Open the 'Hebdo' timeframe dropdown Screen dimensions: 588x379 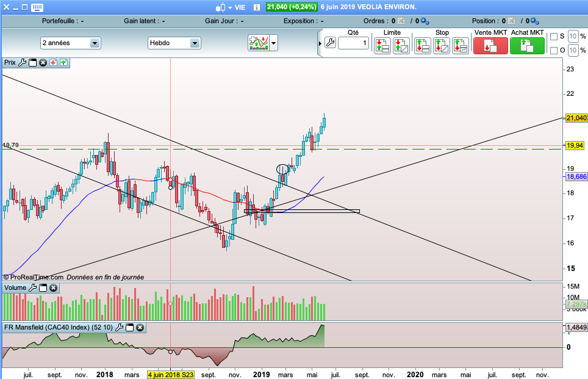pyautogui.click(x=174, y=43)
